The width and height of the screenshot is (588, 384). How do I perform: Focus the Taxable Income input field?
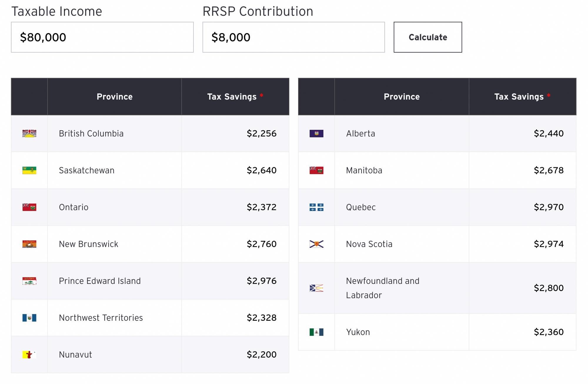[x=102, y=37]
